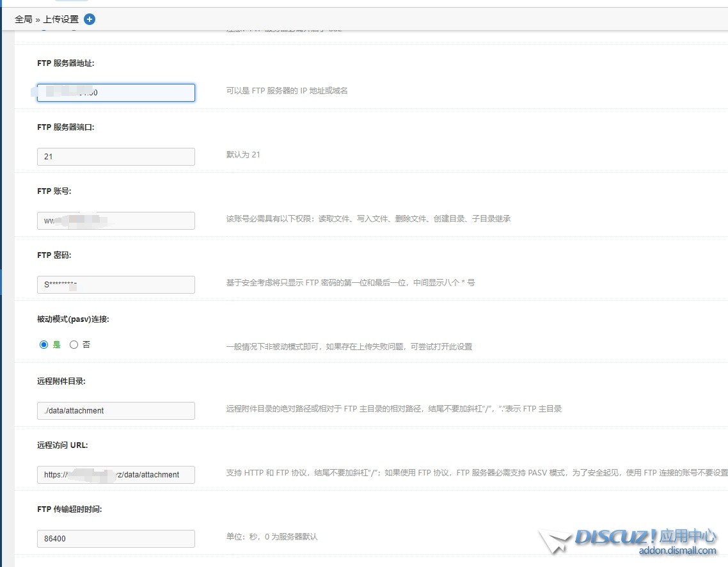Click the 是 label next to selected radio
728x567 pixels.
pyautogui.click(x=56, y=344)
